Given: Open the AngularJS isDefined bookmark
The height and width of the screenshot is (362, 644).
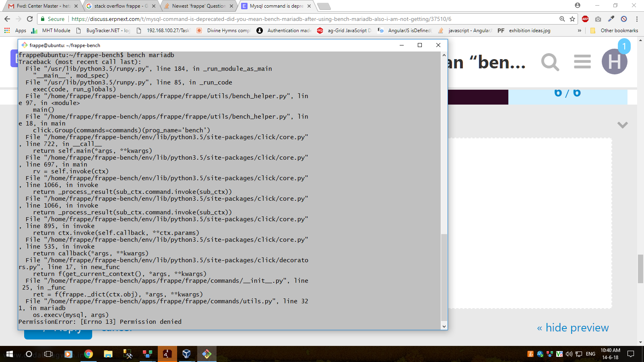Looking at the screenshot, I should coord(405,31).
